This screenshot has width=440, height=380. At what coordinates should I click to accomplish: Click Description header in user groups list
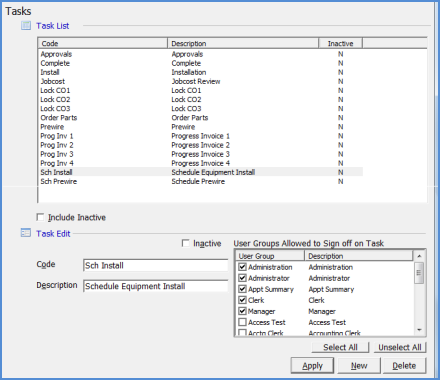(x=359, y=256)
